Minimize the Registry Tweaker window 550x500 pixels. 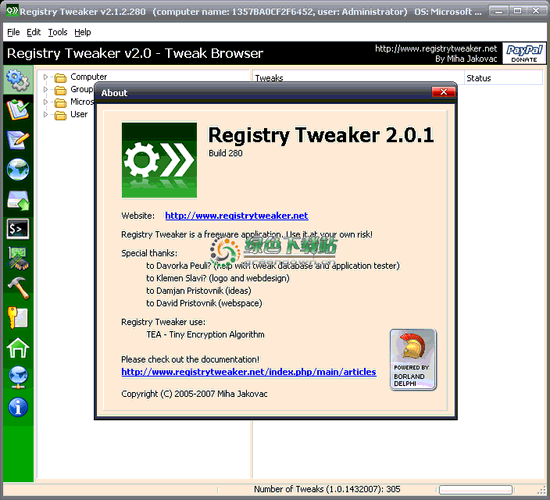point(498,11)
